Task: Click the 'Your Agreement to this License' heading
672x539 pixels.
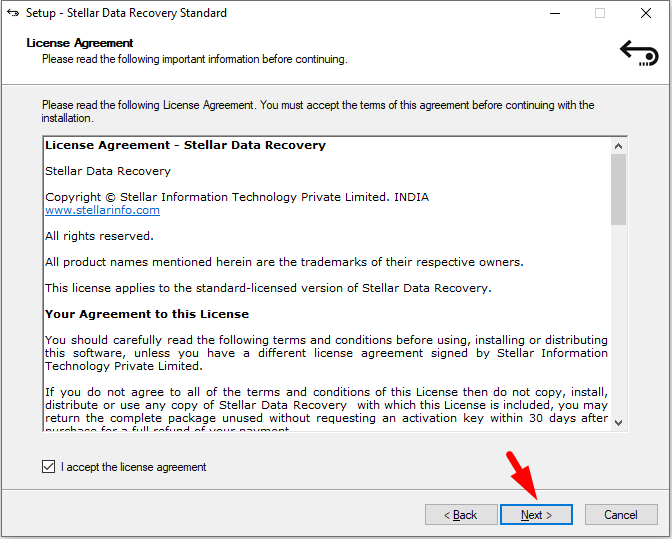Action: coord(147,314)
